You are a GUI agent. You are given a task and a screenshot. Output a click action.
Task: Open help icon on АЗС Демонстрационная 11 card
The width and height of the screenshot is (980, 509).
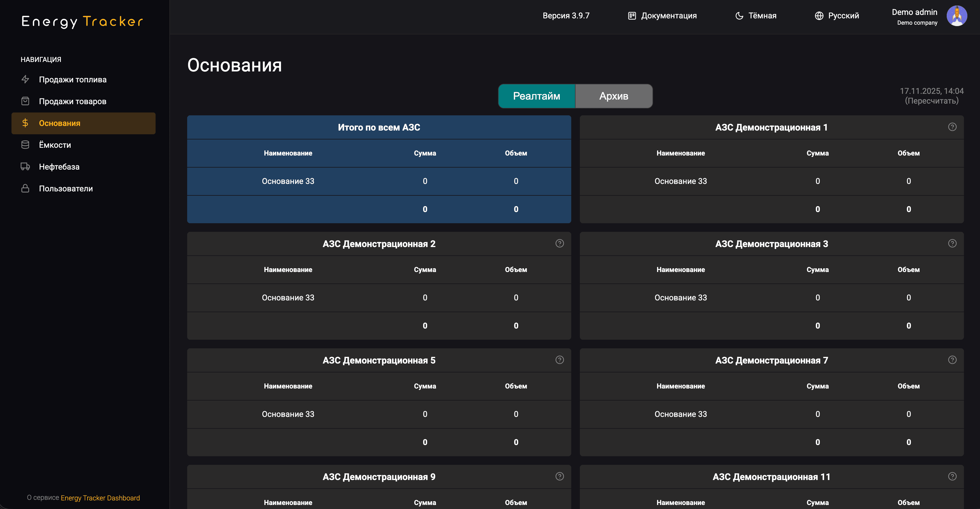click(x=952, y=476)
